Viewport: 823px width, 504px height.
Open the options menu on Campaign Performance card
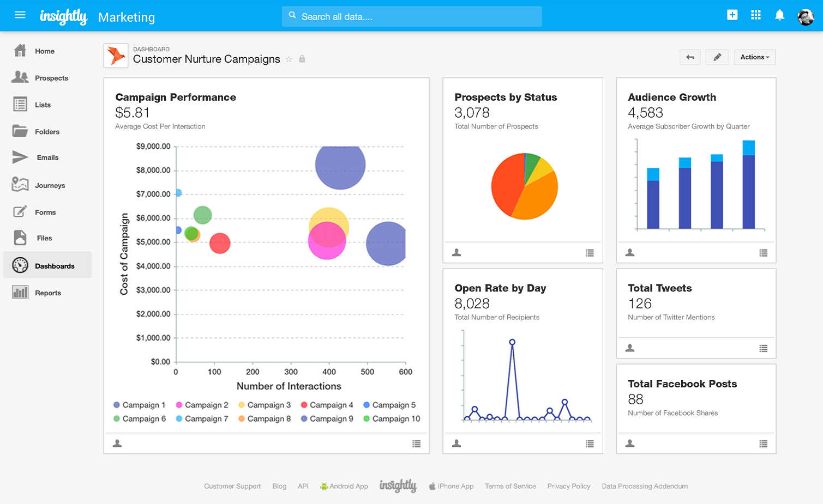(416, 444)
